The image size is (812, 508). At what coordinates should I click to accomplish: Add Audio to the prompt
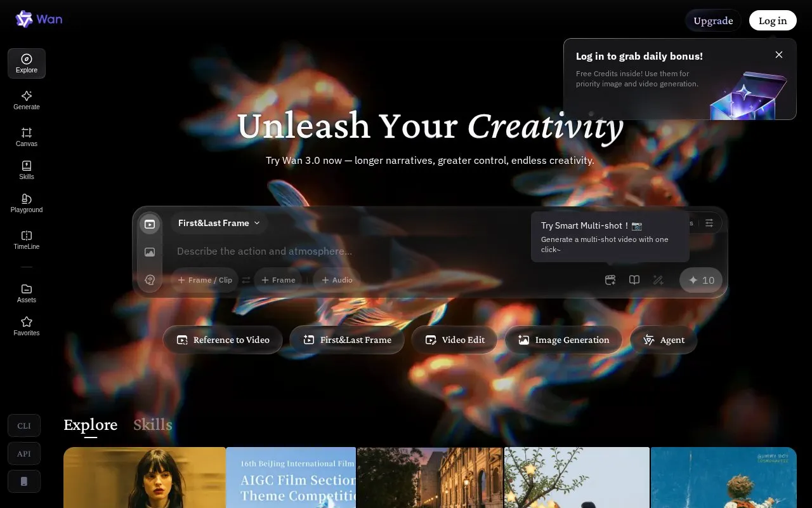point(337,280)
